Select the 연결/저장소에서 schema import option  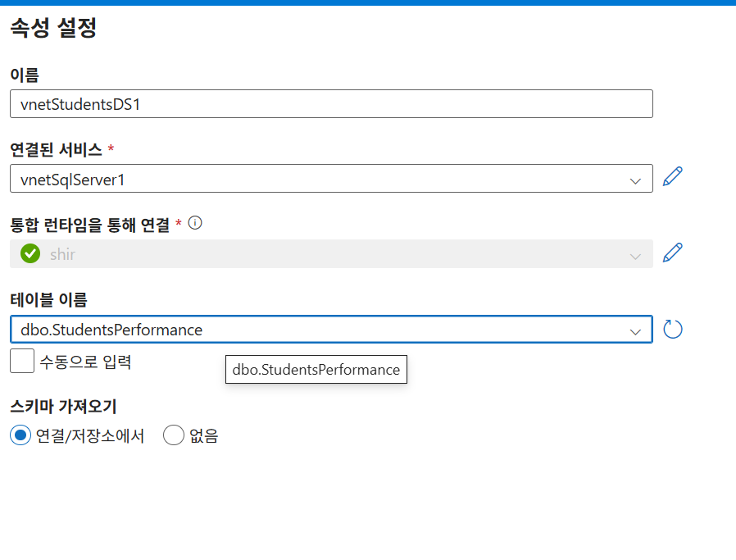tap(20, 435)
